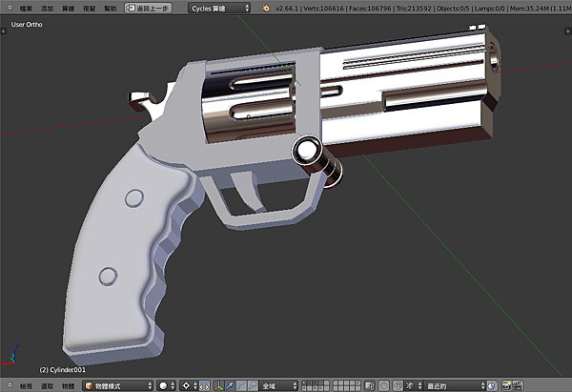
Task: Click the Tris:213592 statistic text
Action: [414, 8]
